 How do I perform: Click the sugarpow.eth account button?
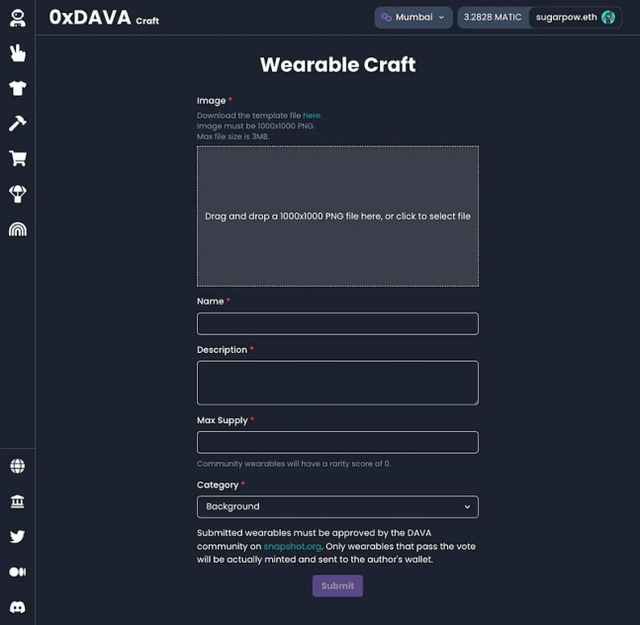[x=574, y=17]
